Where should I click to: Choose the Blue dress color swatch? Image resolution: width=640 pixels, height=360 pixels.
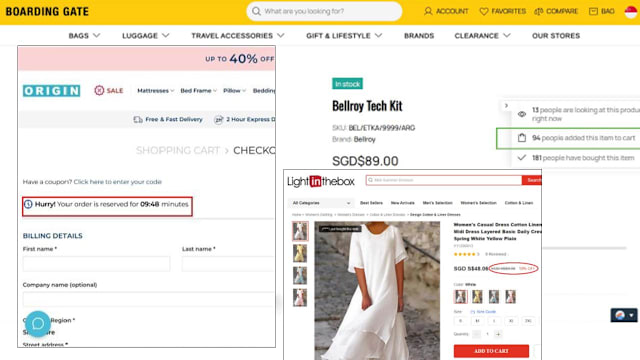(x=494, y=296)
